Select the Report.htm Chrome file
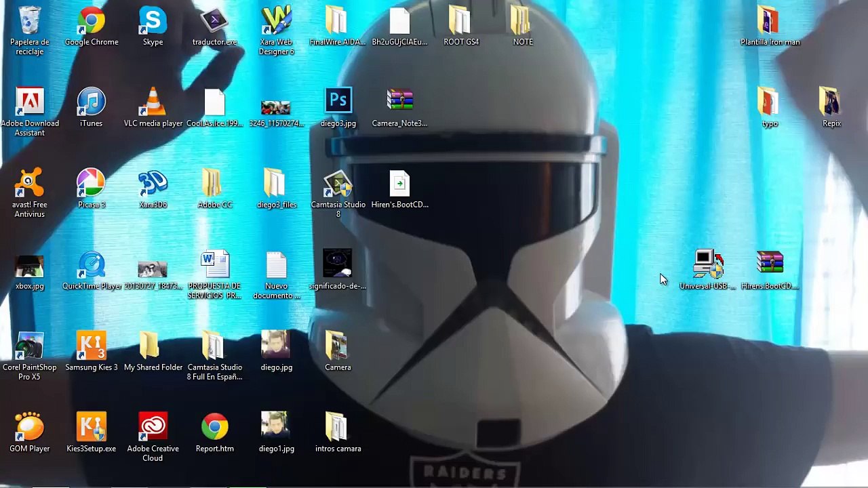The height and width of the screenshot is (488, 868). point(214,427)
